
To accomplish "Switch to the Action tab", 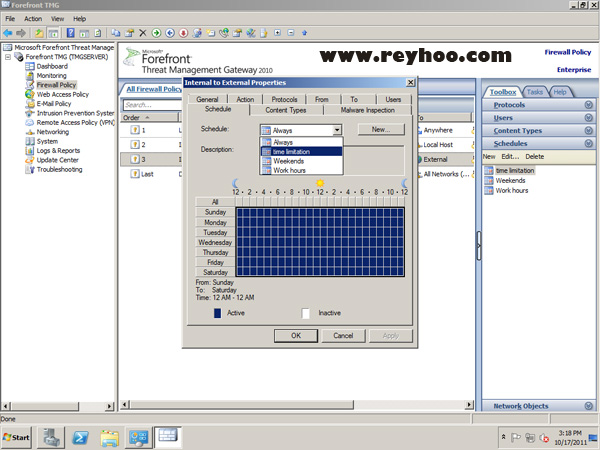I will click(245, 99).
